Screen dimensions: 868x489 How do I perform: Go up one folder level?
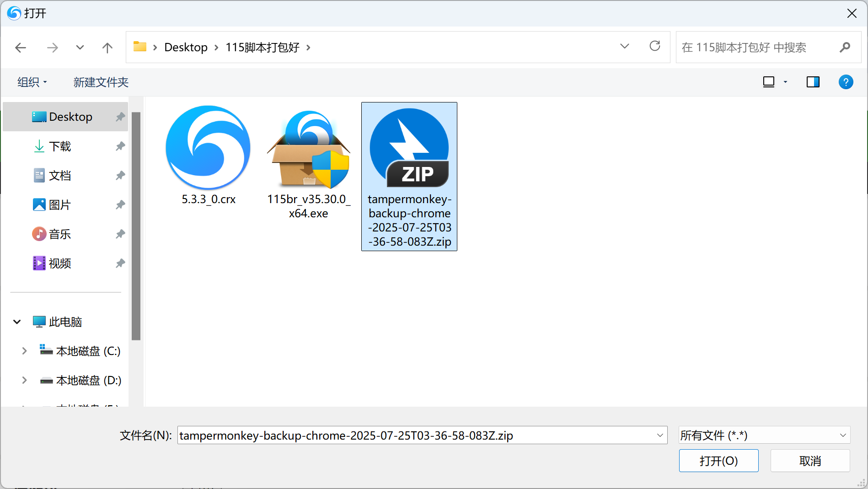(107, 48)
